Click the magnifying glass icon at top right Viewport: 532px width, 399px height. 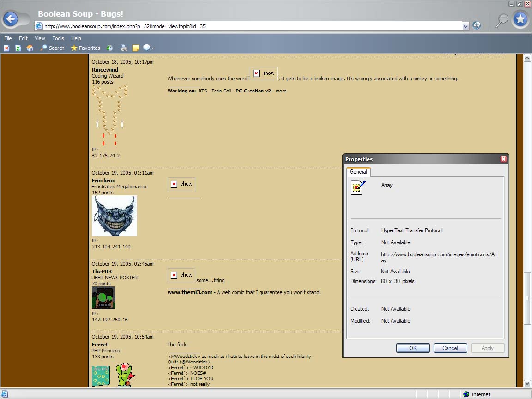(x=502, y=20)
